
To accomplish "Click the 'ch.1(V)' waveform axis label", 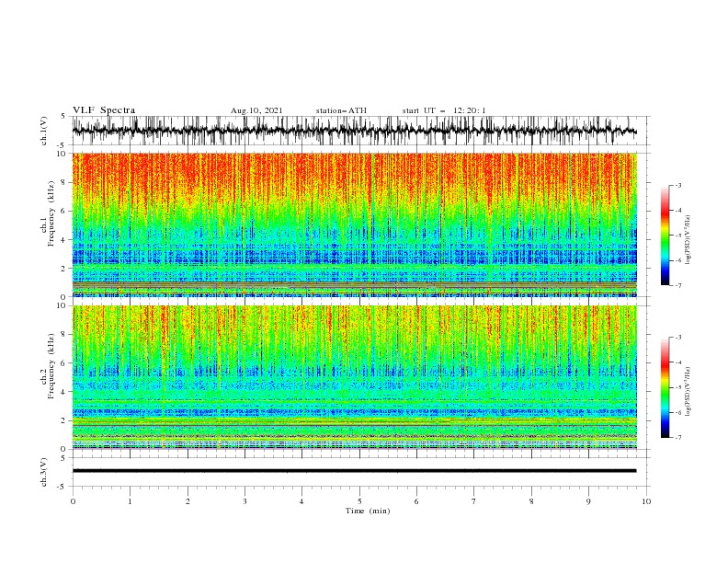I will tap(44, 131).
